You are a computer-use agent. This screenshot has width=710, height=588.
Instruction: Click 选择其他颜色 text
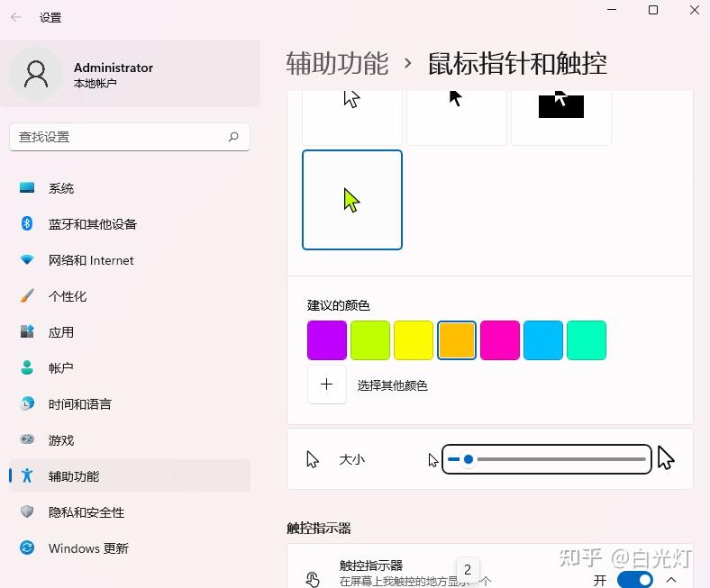pyautogui.click(x=392, y=385)
